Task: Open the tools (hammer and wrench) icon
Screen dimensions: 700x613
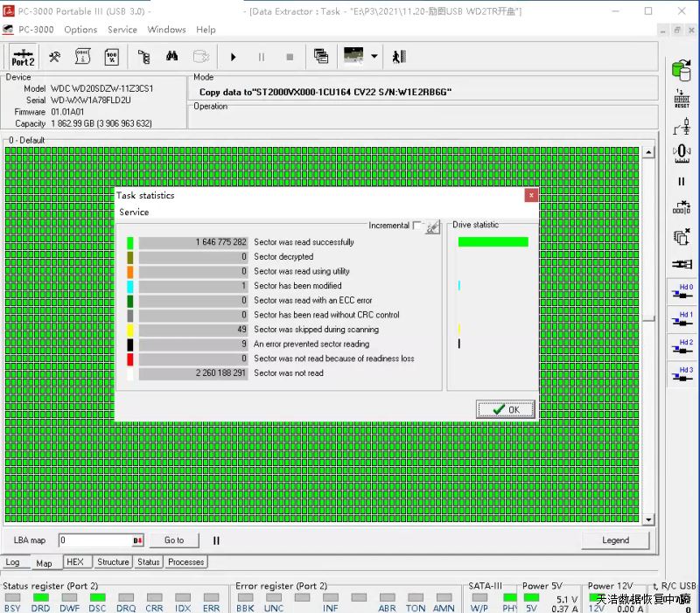Action: 54,57
